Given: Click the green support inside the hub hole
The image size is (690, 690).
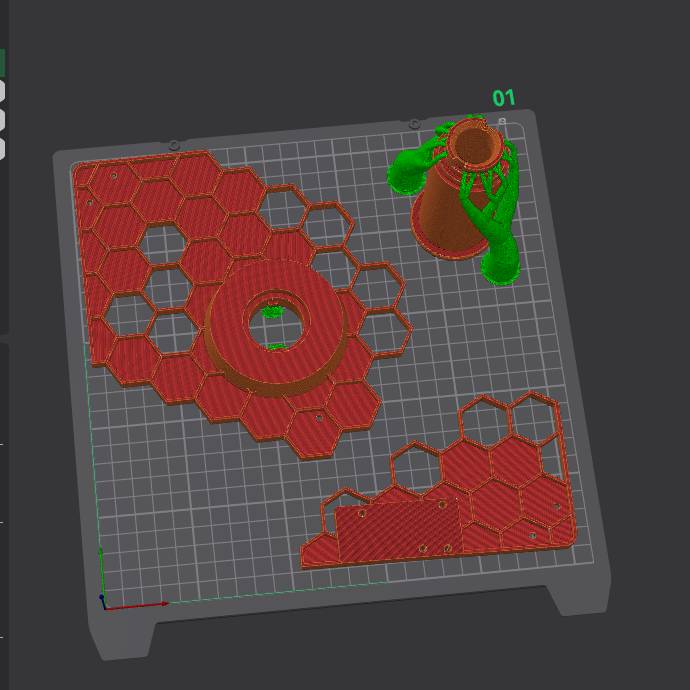Looking at the screenshot, I should pos(272,312).
